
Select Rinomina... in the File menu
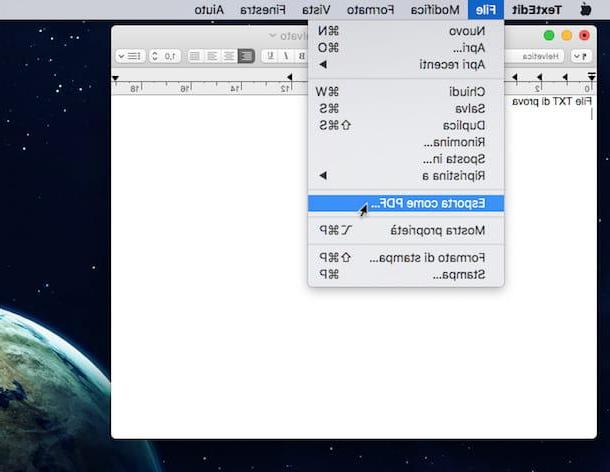406,142
